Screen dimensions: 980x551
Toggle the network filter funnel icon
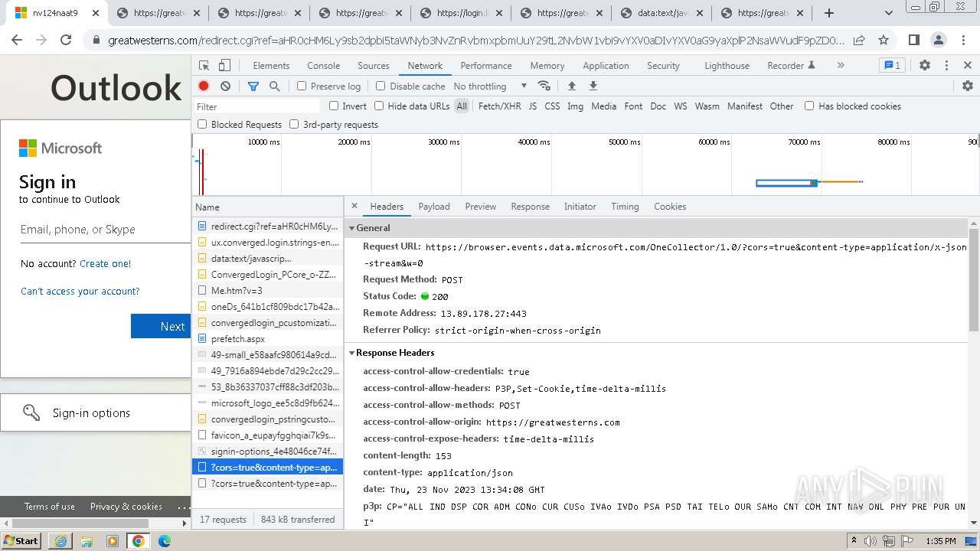253,86
